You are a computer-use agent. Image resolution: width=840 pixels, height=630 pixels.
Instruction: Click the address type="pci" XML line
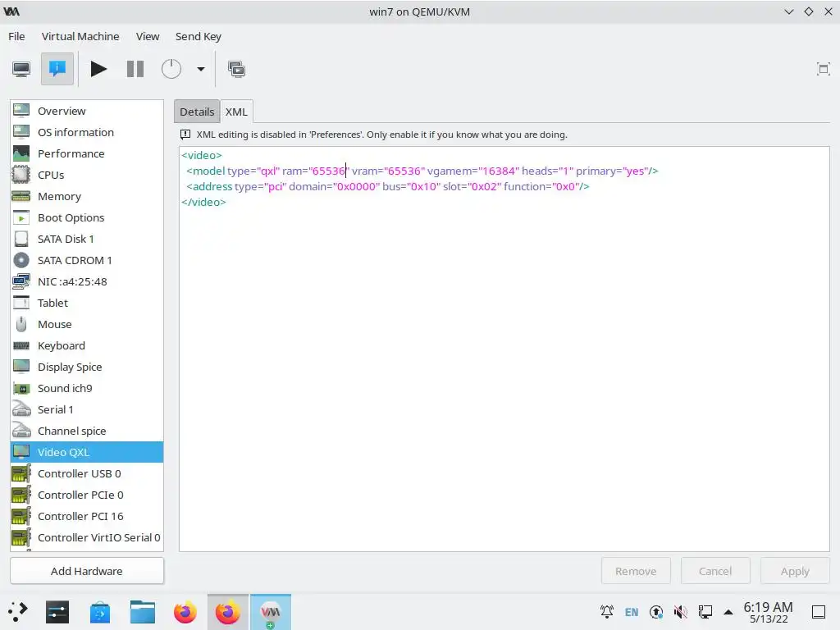click(x=388, y=186)
